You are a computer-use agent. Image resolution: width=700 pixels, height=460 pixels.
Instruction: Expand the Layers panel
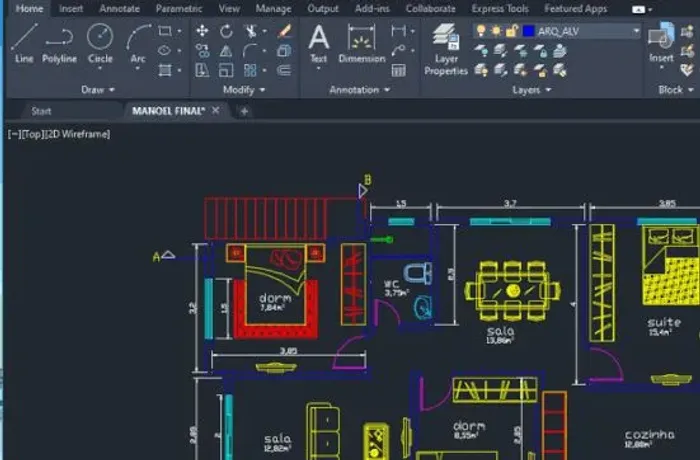pyautogui.click(x=531, y=90)
